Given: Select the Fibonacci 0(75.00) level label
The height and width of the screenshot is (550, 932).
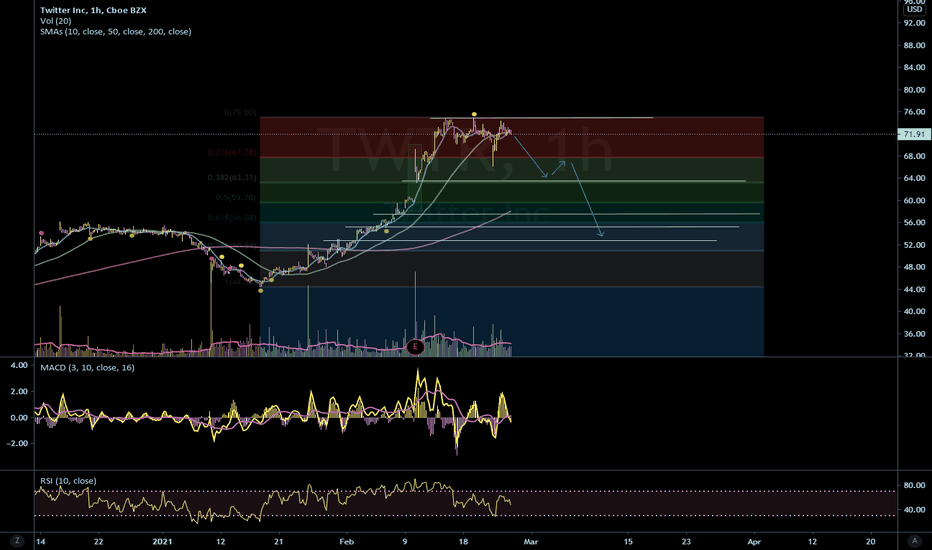Looking at the screenshot, I should point(240,112).
